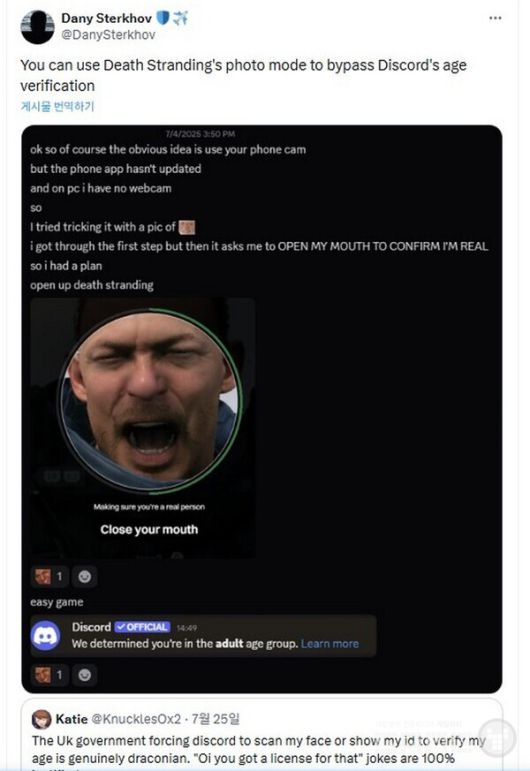This screenshot has width=530, height=771.
Task: Click add reaction smiley under the Discord message
Action: click(85, 675)
